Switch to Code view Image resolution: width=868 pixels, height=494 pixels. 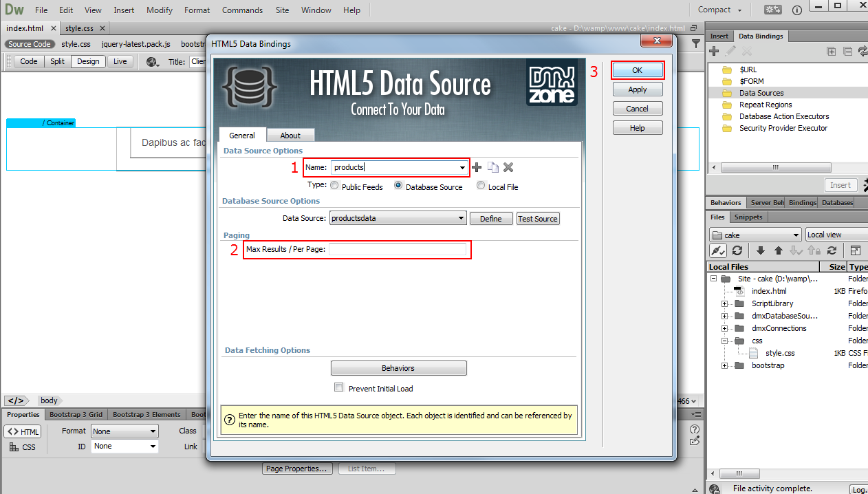tap(29, 61)
